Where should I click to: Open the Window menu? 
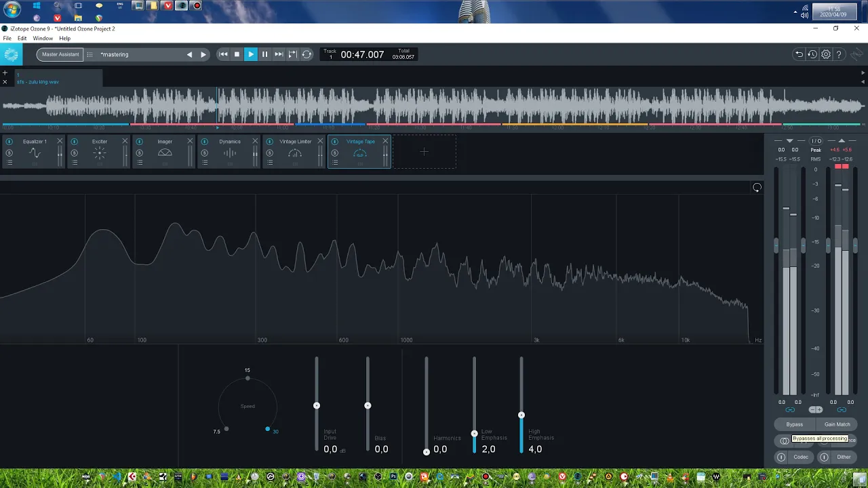(43, 39)
